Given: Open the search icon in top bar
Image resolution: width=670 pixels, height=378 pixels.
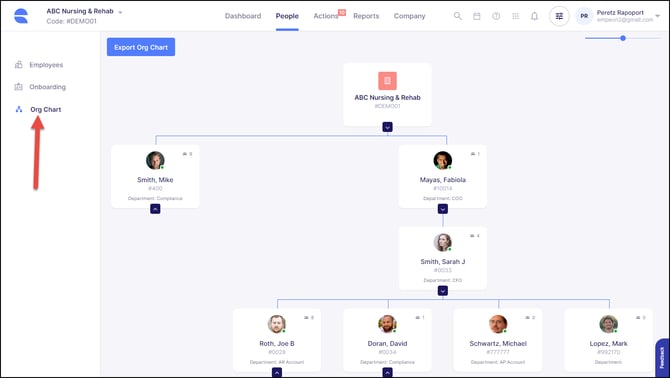Looking at the screenshot, I should click(457, 16).
